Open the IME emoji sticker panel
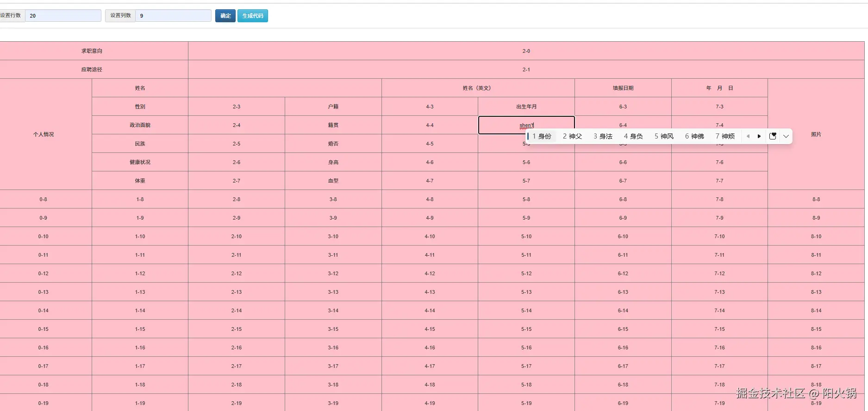This screenshot has height=411, width=868. pos(773,136)
